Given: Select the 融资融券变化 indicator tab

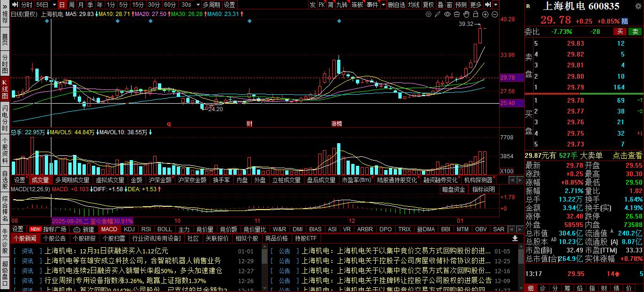Looking at the screenshot, I should pyautogui.click(x=440, y=180).
